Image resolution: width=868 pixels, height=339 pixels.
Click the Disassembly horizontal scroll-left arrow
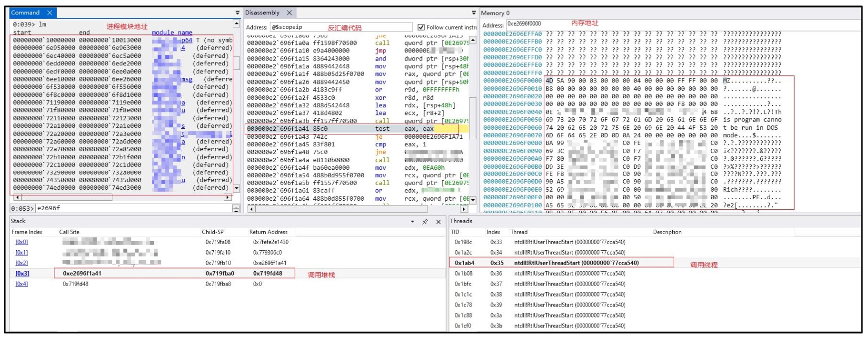coord(252,209)
